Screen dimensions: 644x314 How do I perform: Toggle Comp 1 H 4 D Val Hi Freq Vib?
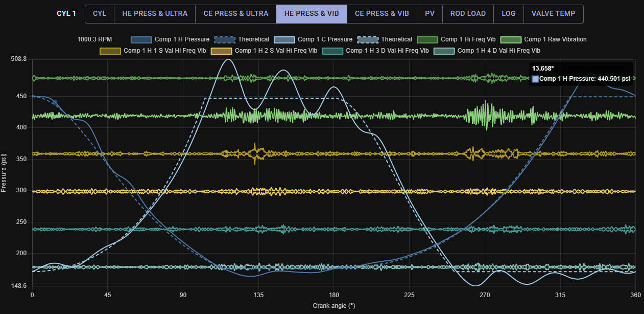pos(444,51)
